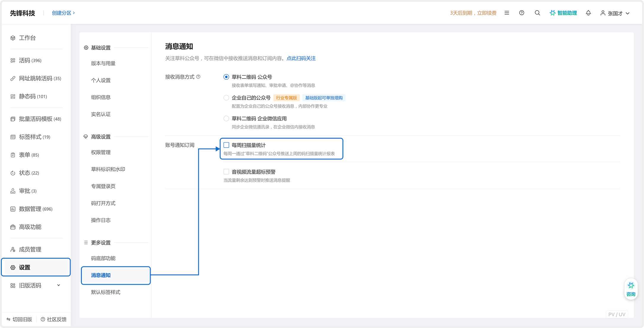Click the 咨询 floating consult icon

pos(631,289)
